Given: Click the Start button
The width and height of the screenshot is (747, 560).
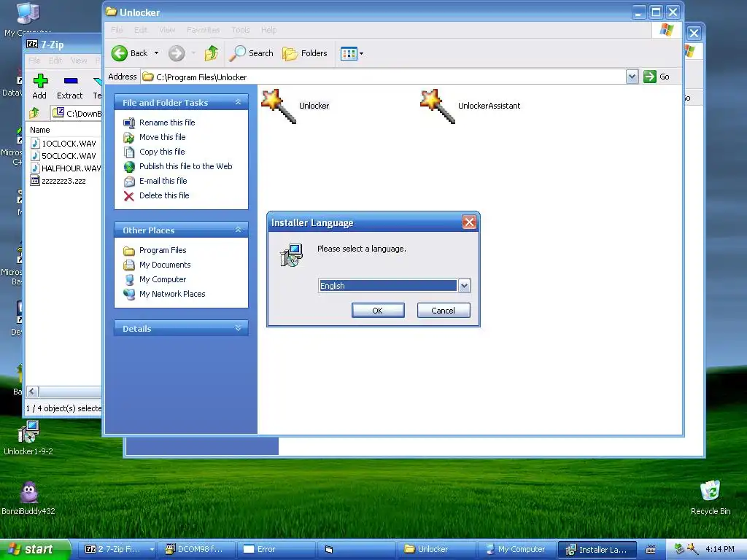Looking at the screenshot, I should (35, 549).
